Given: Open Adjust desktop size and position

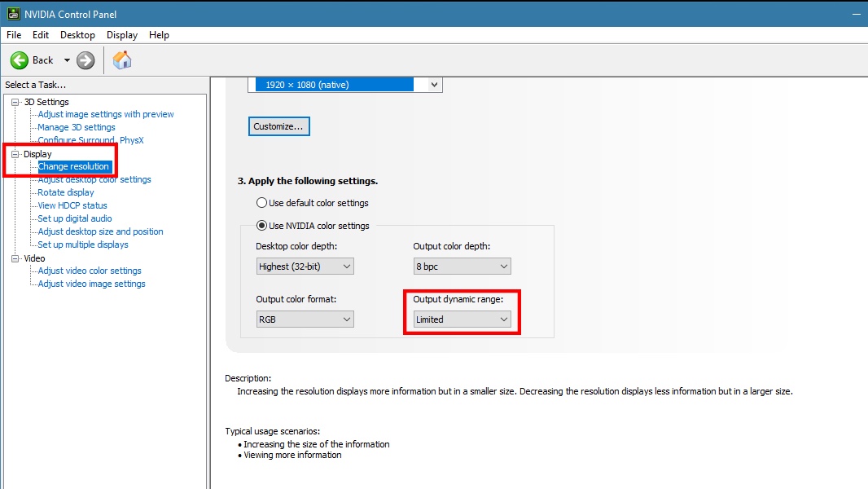Looking at the screenshot, I should coord(100,231).
